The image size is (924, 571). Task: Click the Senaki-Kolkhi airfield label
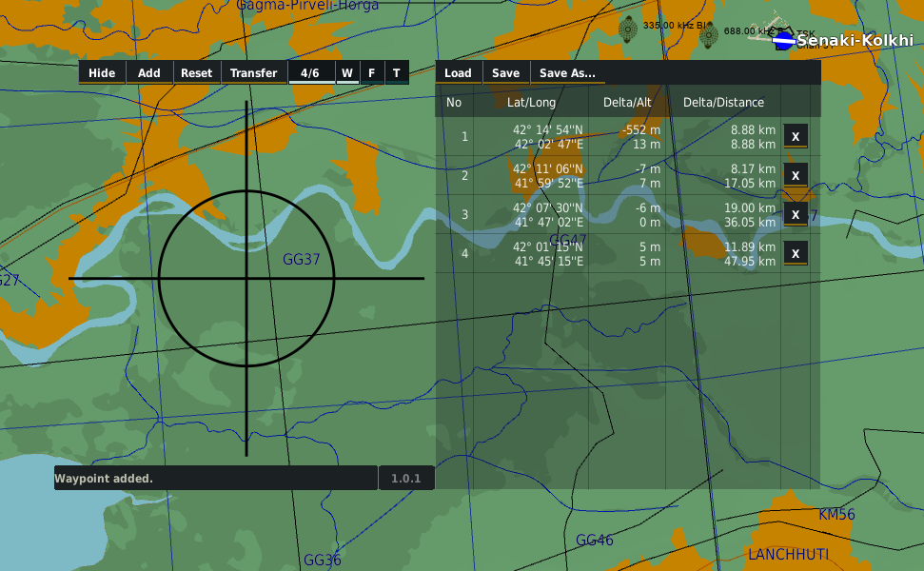855,40
